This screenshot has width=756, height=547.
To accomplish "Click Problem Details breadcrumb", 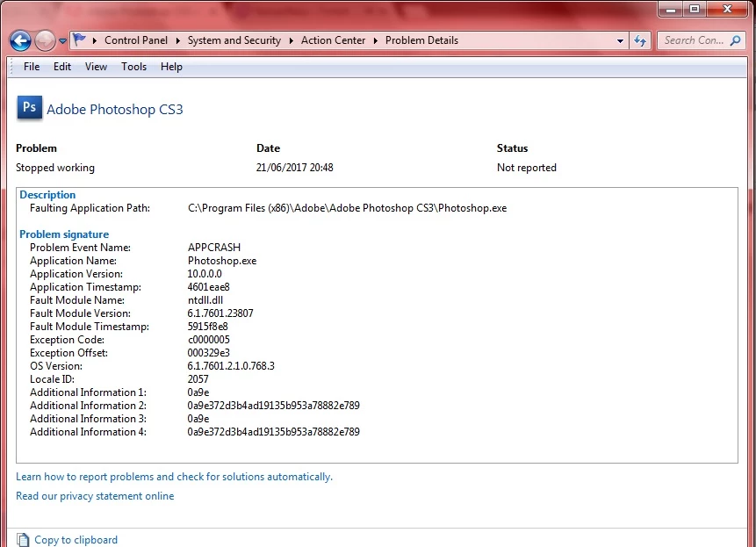I will pos(421,40).
